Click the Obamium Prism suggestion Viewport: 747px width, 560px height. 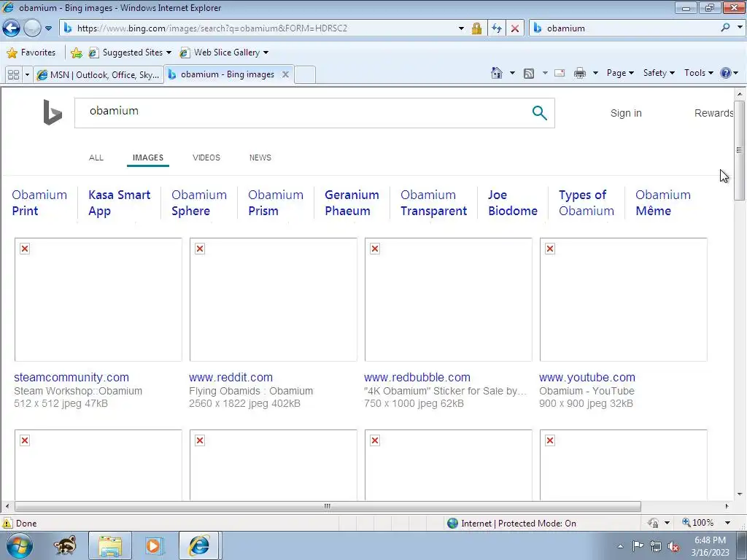pyautogui.click(x=275, y=203)
